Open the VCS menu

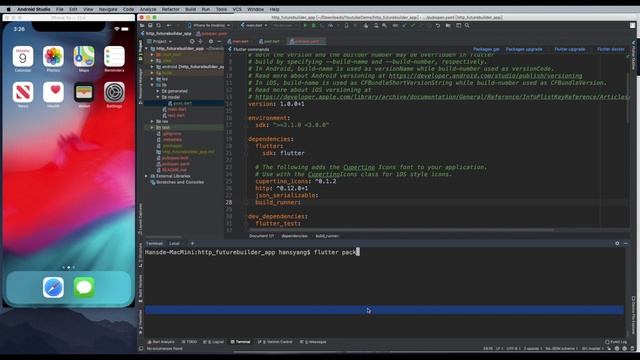coord(237,9)
